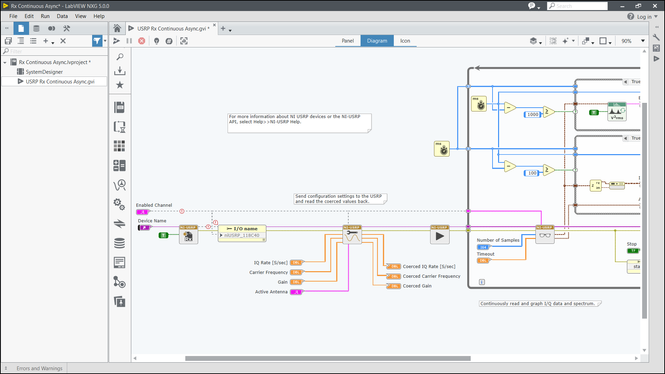Image resolution: width=665 pixels, height=374 pixels.
Task: Open the Communication arrows palette
Action: coord(120,223)
